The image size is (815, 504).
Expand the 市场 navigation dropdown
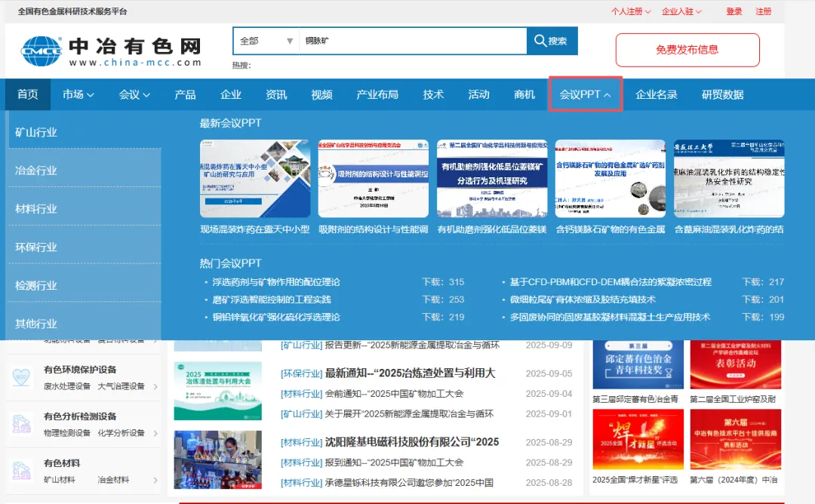[x=78, y=94]
